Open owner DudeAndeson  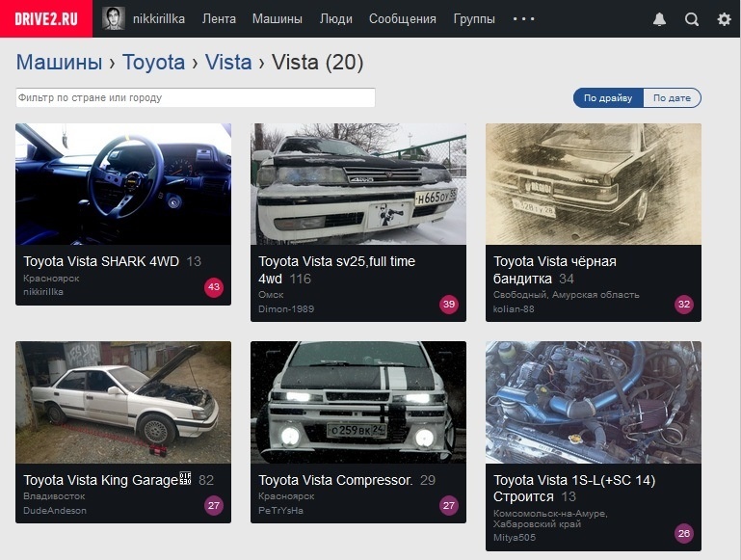(x=55, y=511)
